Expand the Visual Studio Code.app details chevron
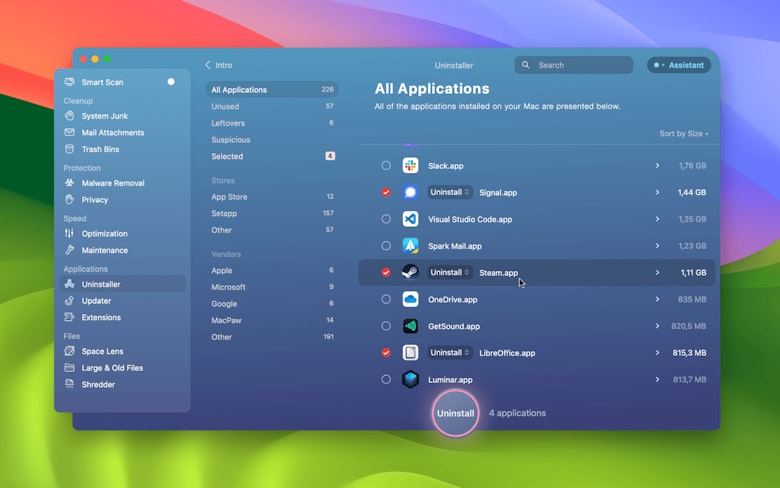Viewport: 780px width, 488px height. [657, 219]
